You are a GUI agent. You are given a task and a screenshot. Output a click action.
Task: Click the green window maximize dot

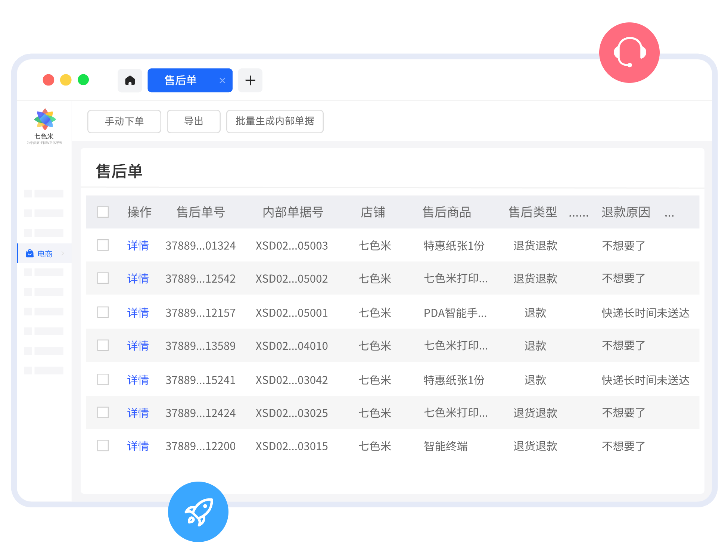click(x=83, y=80)
